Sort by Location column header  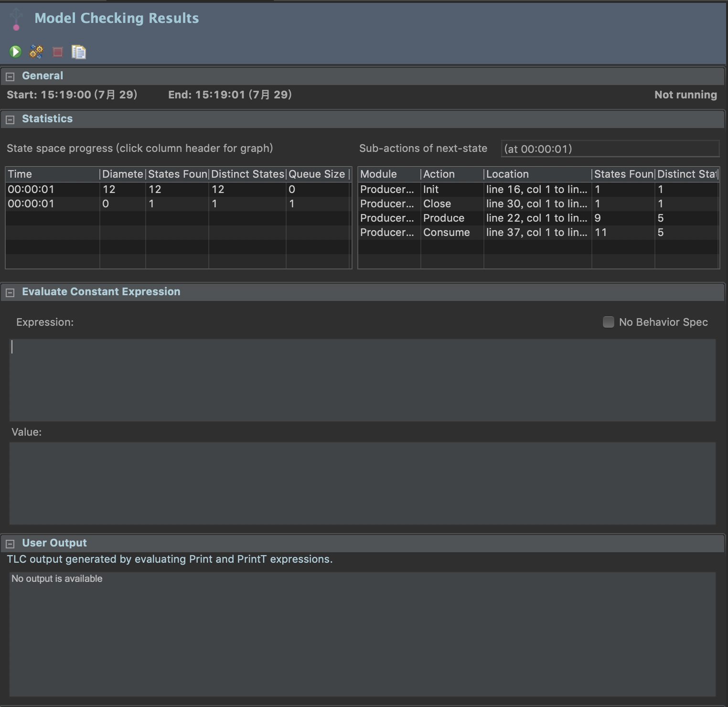pos(538,174)
